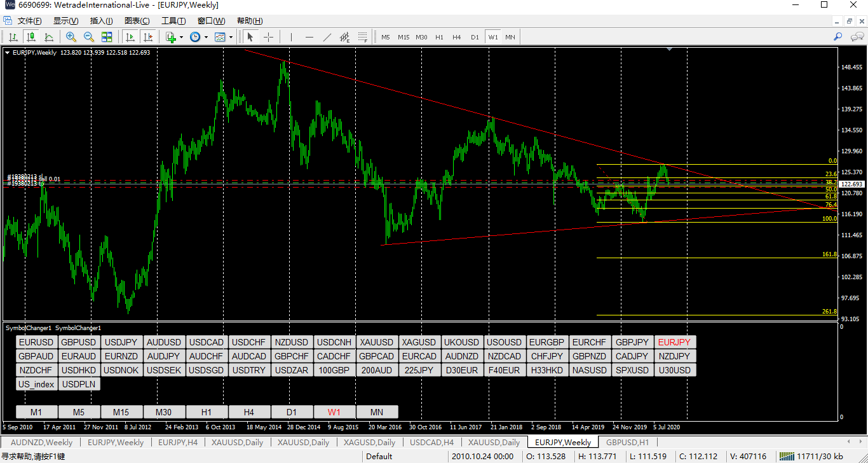Expand the periods dropdown arrow

coord(206,37)
